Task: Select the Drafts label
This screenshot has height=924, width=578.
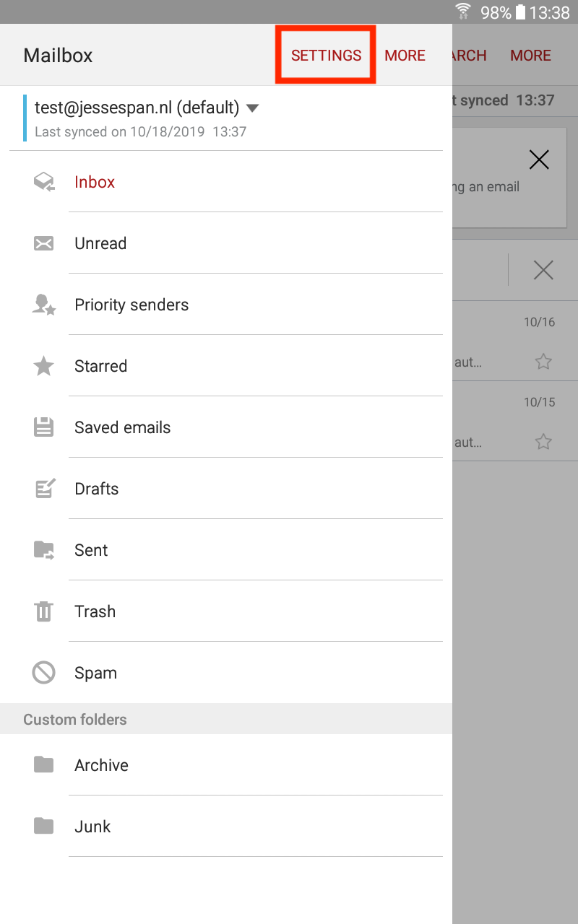Action: (96, 489)
